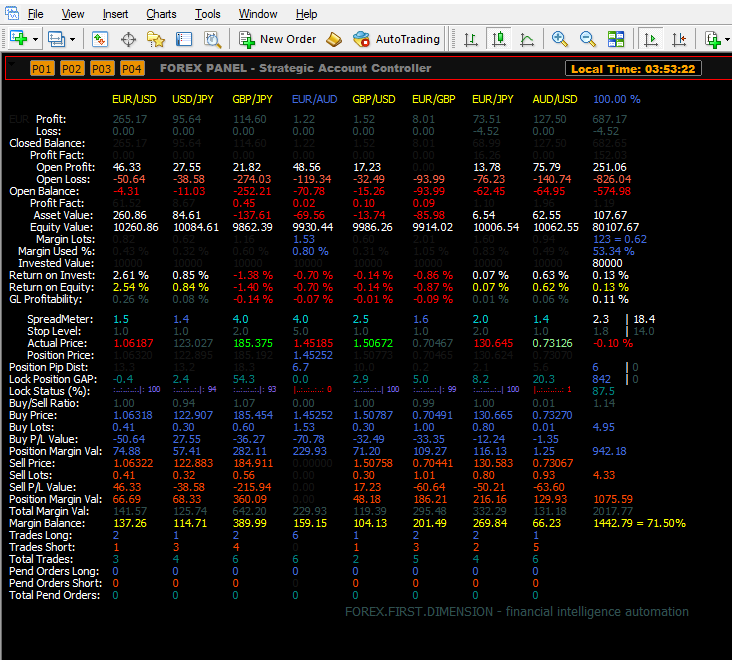Click the blue EUR/AUD column header
This screenshot has width=732, height=660.
(314, 99)
